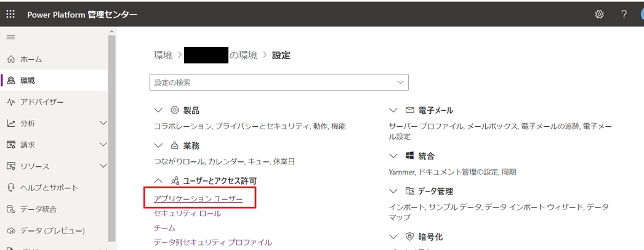This screenshot has width=644, height=250.
Task: Click the people icon next to ユーザーとアクセス許可
Action: coord(175,180)
